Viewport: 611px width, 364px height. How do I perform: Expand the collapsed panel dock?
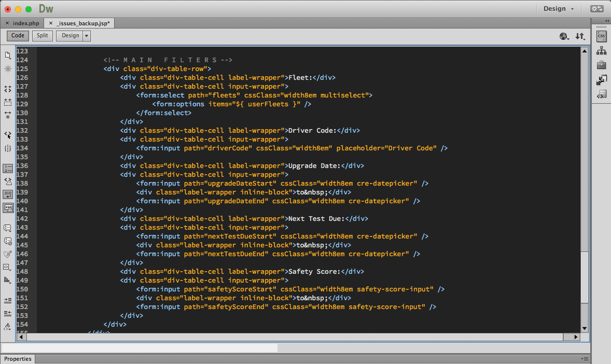coord(607,21)
